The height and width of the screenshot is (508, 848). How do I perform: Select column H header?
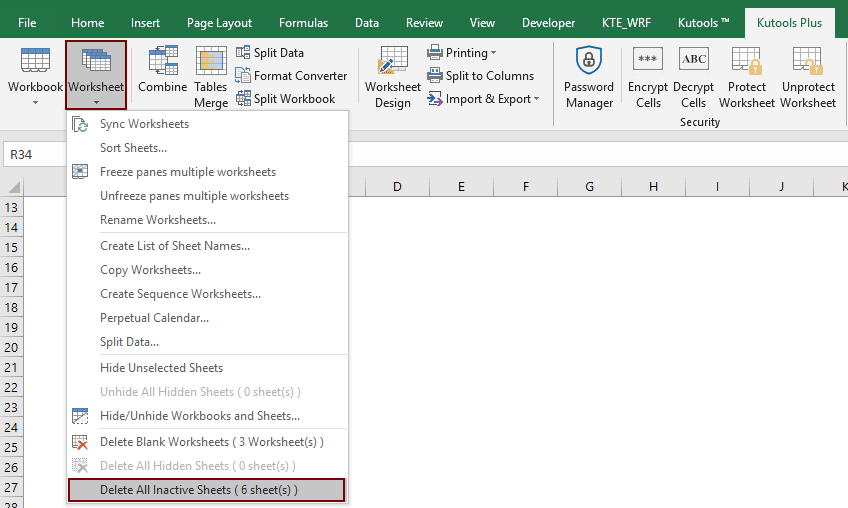pyautogui.click(x=653, y=187)
